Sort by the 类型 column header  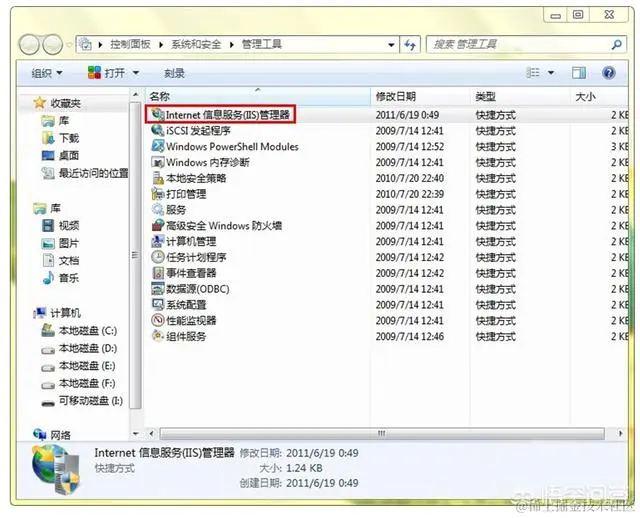520,97
